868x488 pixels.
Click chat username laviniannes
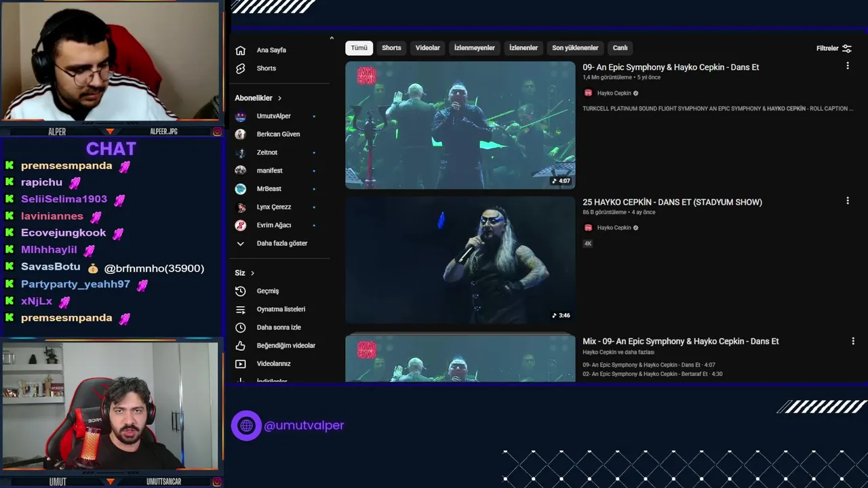click(52, 216)
